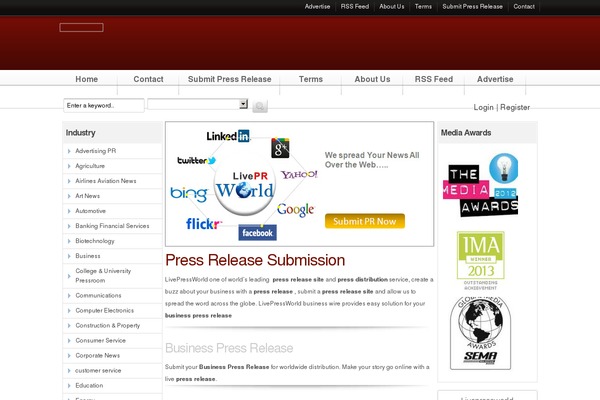Select Construction & Property category
This screenshot has width=600, height=400.
point(108,325)
